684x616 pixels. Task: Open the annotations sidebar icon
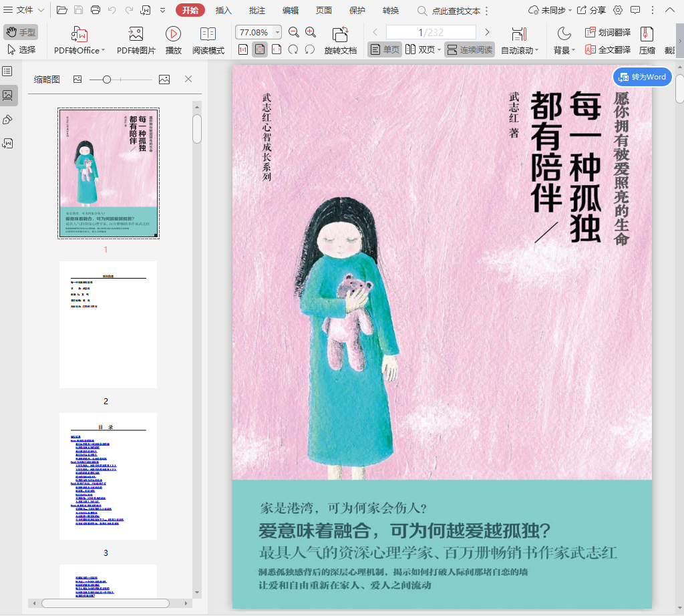point(7,120)
